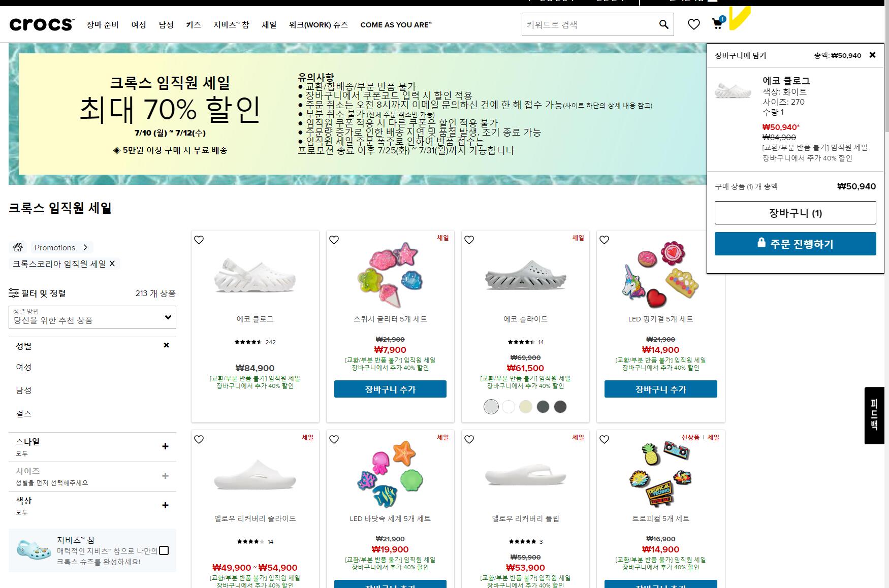Expand the 스타일 filter section
Viewport: 889px width, 588px height.
click(165, 446)
